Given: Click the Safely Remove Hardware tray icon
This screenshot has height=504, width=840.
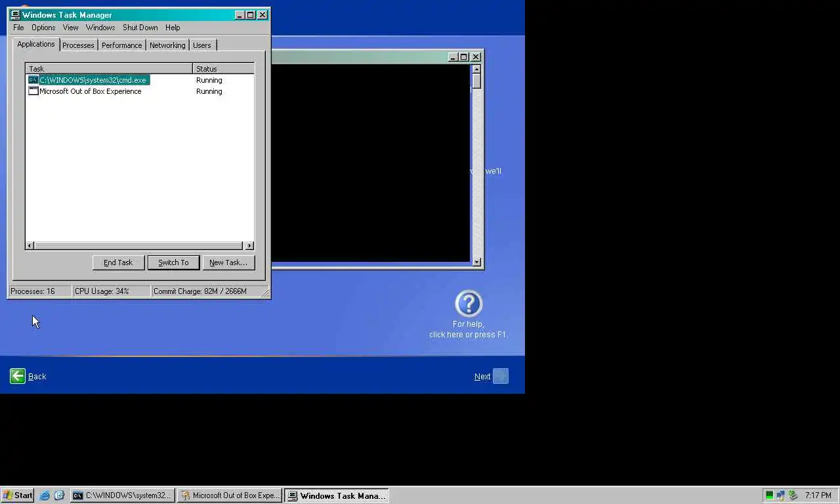Looking at the screenshot, I should coord(793,495).
